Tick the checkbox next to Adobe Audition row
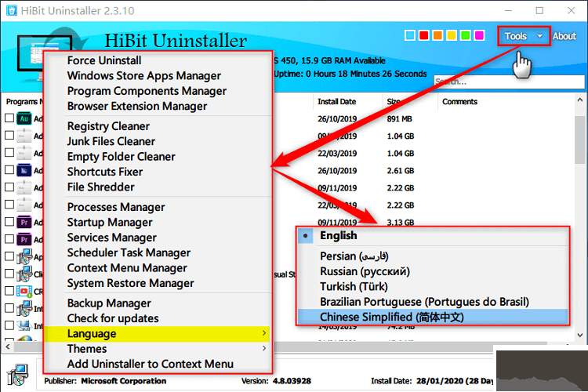The image size is (588, 392). tap(9, 118)
